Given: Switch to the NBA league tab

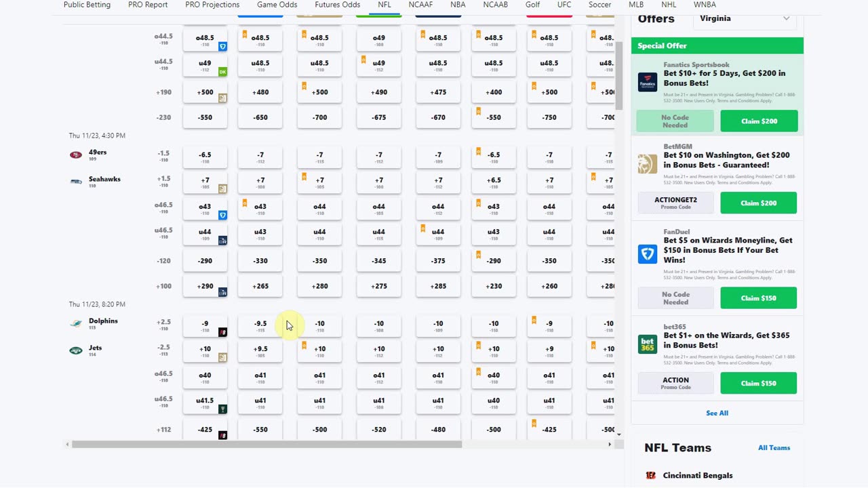Looking at the screenshot, I should point(458,5).
